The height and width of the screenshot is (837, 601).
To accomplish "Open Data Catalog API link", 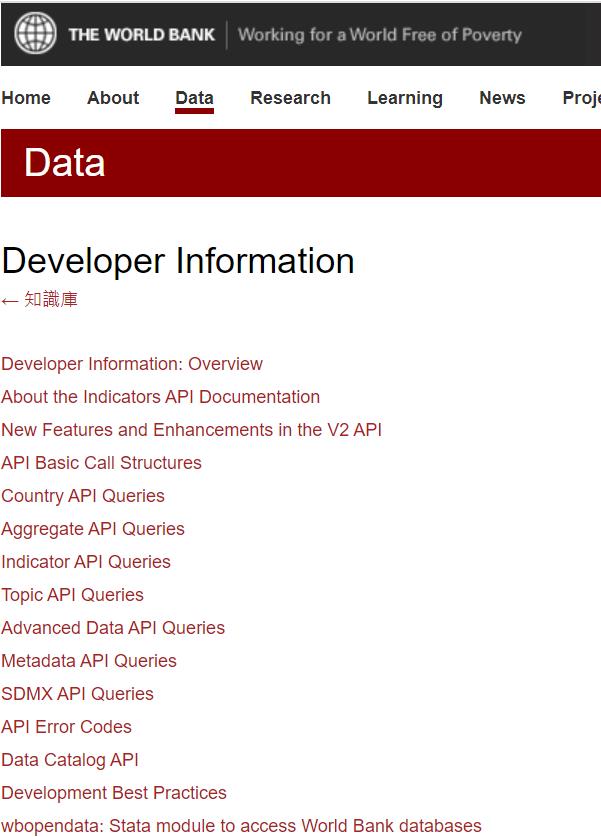I will coord(70,760).
